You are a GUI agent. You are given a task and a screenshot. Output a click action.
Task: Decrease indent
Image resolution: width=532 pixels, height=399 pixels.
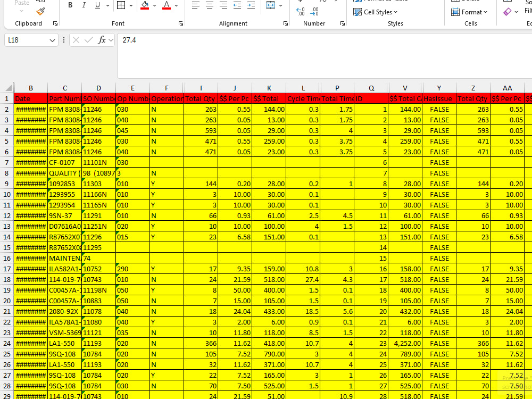point(237,5)
